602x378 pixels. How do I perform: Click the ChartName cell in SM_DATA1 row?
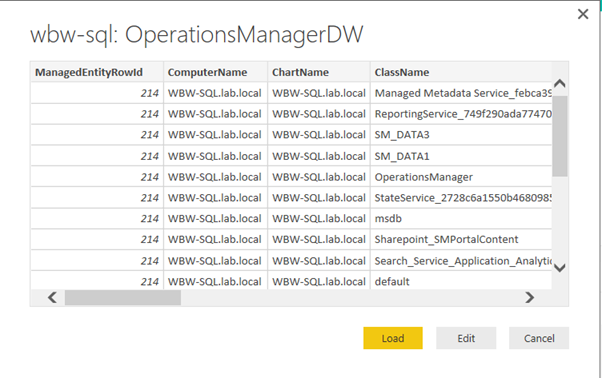(x=319, y=156)
